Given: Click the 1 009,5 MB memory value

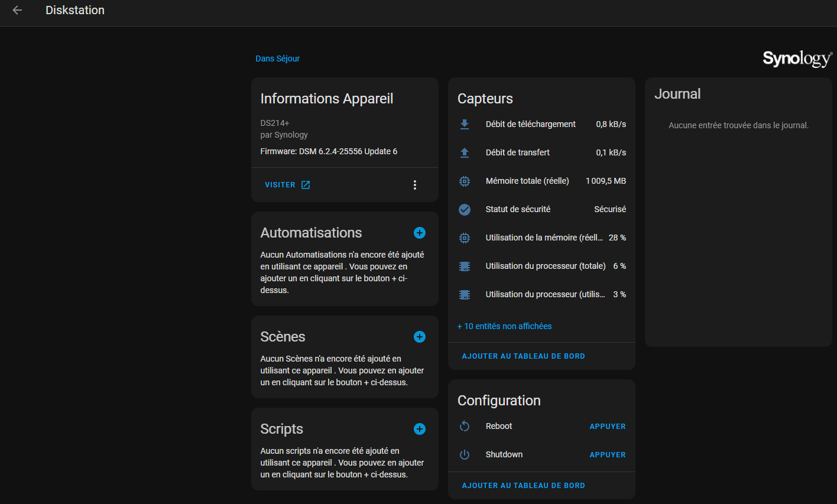Looking at the screenshot, I should [606, 181].
